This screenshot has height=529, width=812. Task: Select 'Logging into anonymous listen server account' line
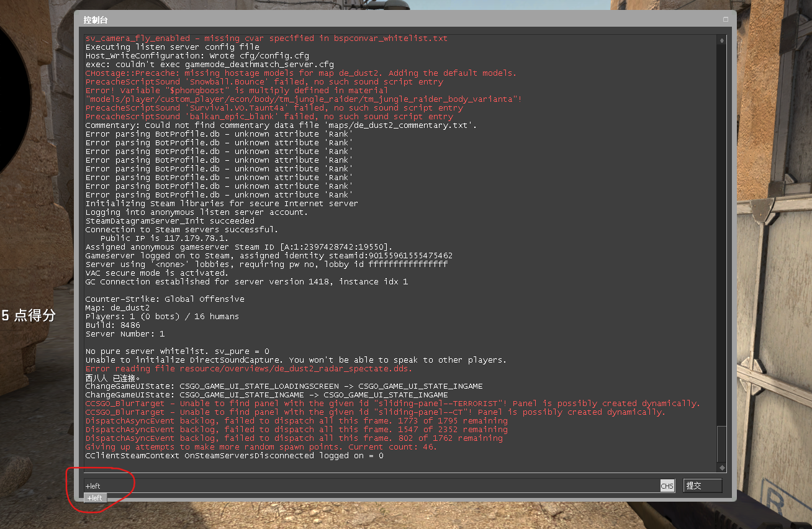pos(196,212)
